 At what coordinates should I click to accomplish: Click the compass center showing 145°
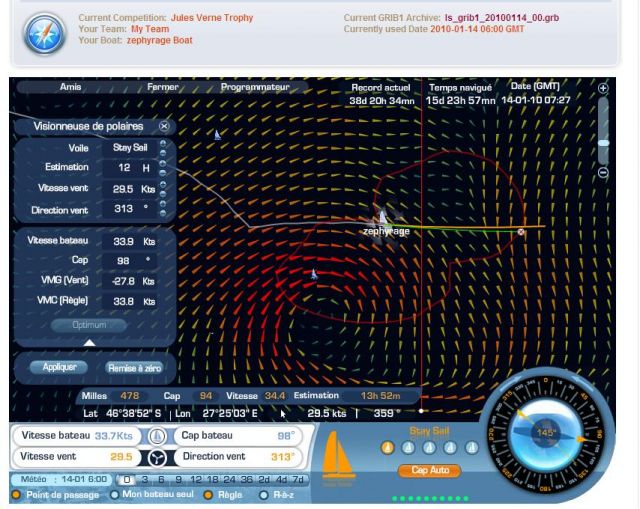point(547,432)
